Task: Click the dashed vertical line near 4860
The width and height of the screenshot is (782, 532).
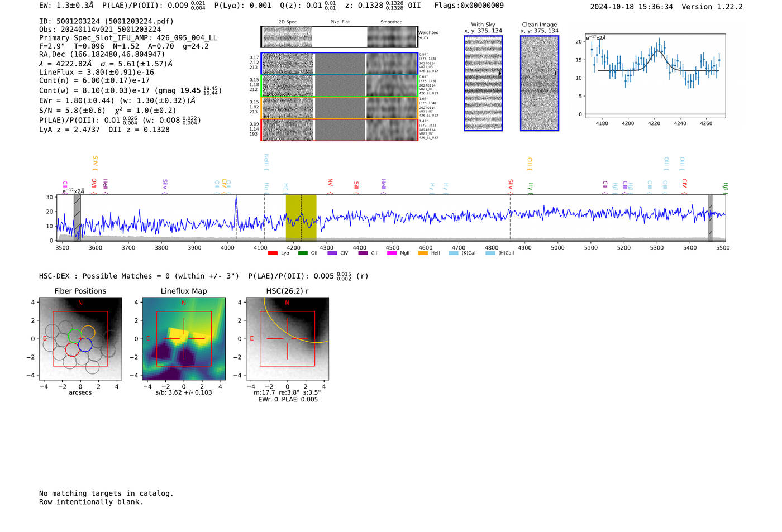Action: tap(510, 218)
